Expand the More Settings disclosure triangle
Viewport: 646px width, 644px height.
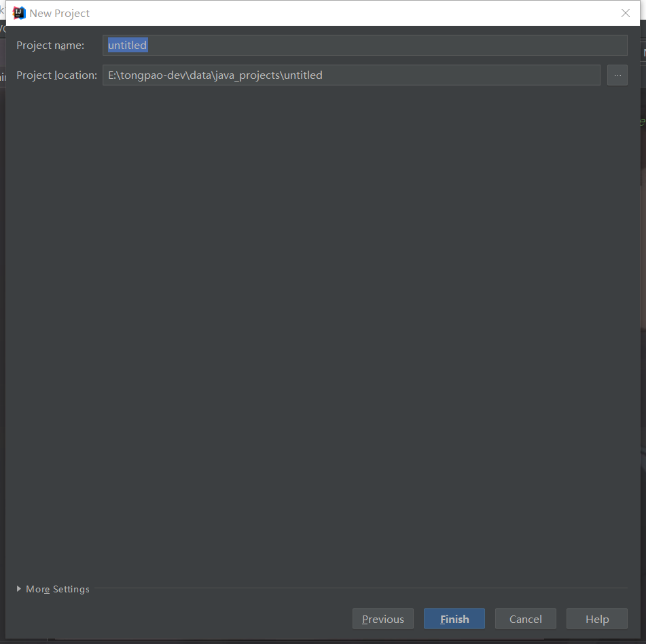(x=19, y=589)
